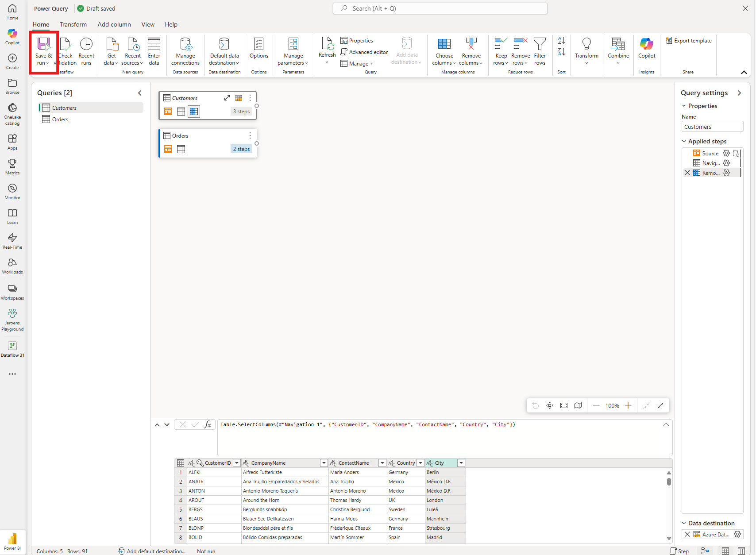Open the Advanced editor

pyautogui.click(x=364, y=52)
